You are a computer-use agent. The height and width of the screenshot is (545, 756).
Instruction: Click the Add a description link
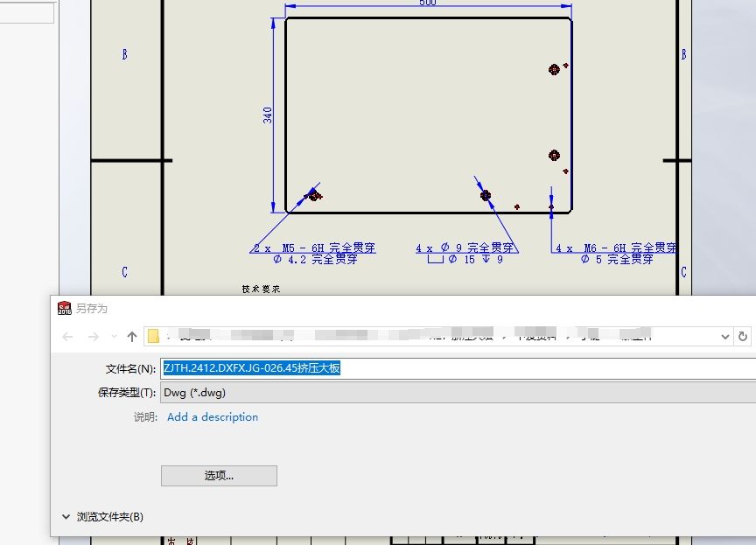point(213,417)
